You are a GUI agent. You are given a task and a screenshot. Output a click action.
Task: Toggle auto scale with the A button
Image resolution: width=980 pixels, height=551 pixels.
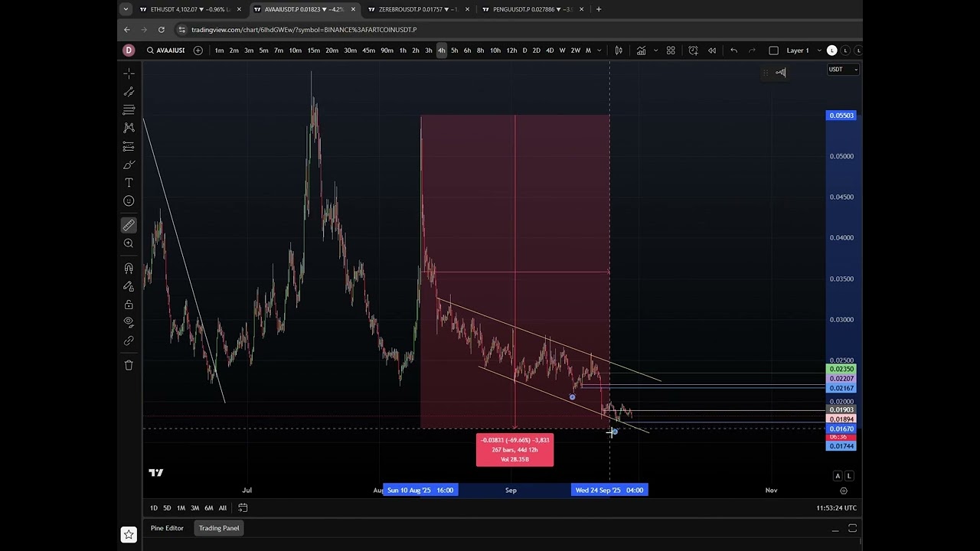pos(838,476)
